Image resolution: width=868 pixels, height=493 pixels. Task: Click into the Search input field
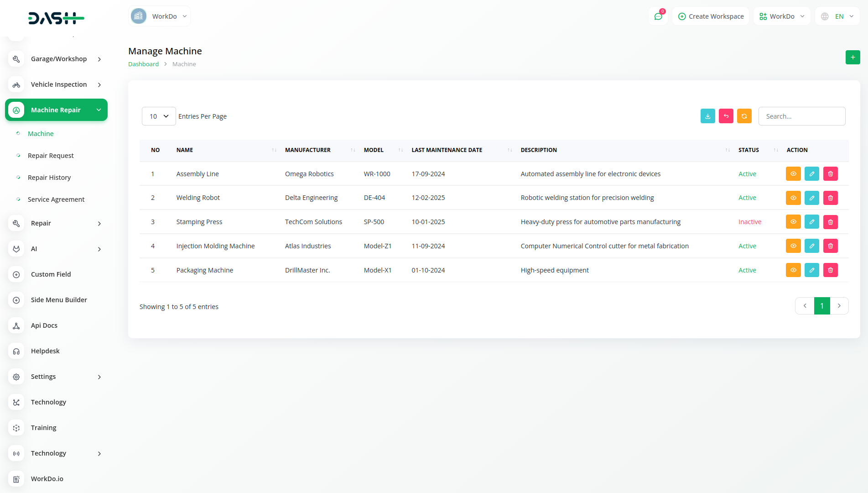click(x=801, y=116)
